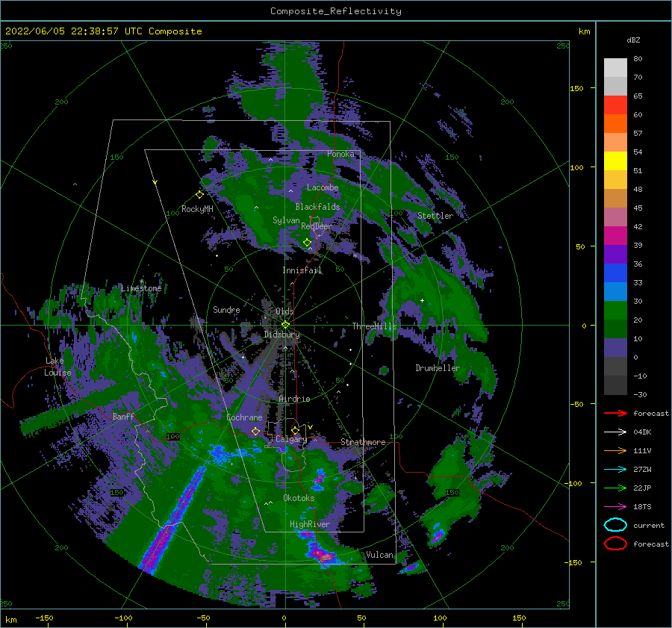Click the 51 dBZ yellow color swatch
Viewport: 672px width, 628px height.
pyautogui.click(x=615, y=161)
